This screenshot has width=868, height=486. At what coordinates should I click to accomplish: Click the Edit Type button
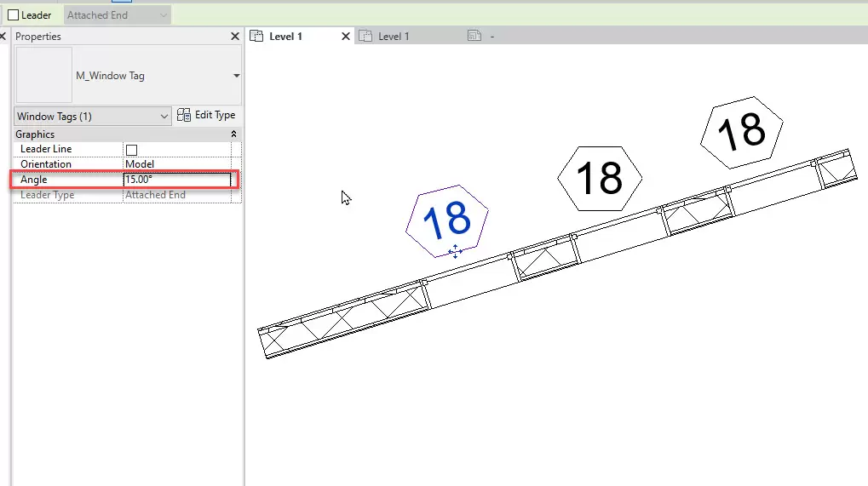click(206, 116)
